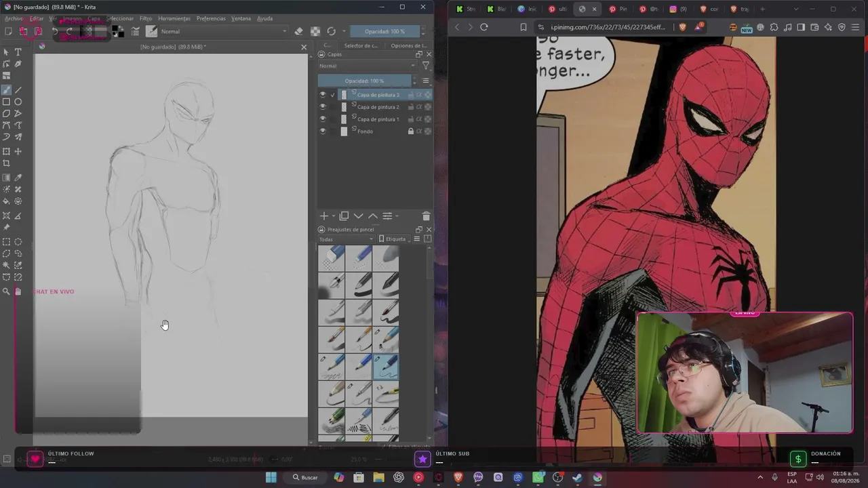Select the Transform tool in toolbox
Viewport: 868px width, 488px height.
click(7, 151)
